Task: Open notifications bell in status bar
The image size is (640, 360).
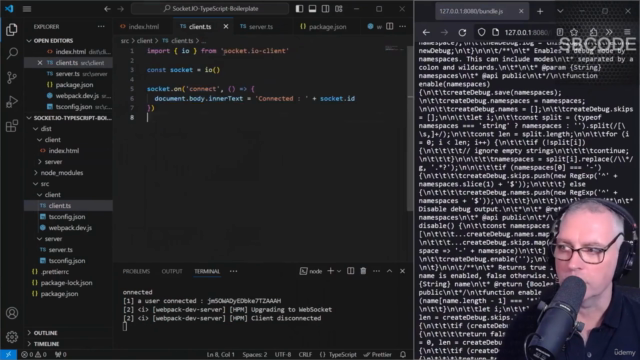Action: pos(403,355)
